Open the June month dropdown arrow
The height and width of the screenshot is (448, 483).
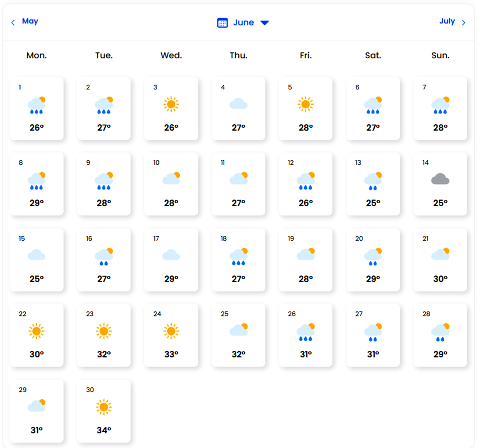[x=264, y=23]
